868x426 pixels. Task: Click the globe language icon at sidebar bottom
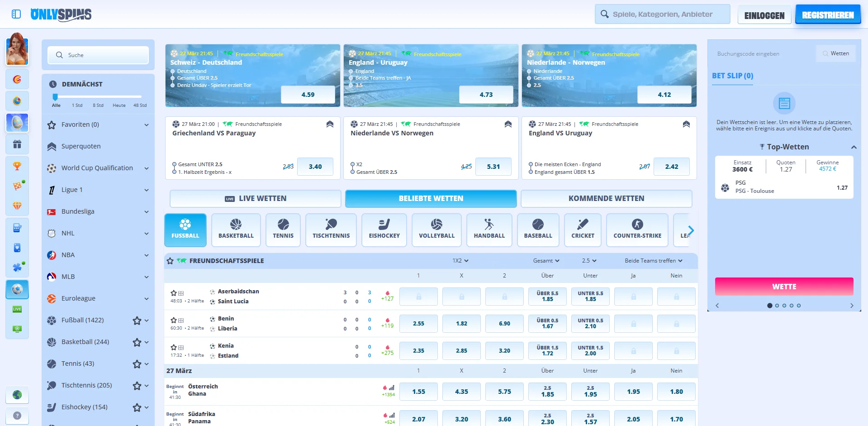(17, 395)
